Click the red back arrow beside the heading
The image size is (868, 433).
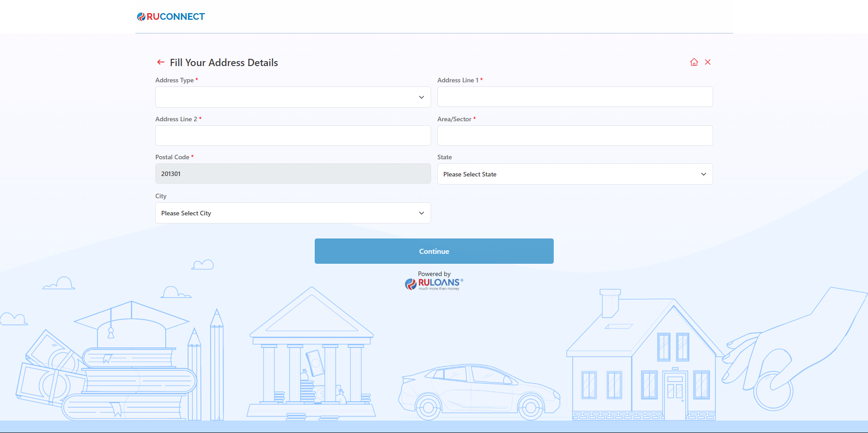pos(161,62)
